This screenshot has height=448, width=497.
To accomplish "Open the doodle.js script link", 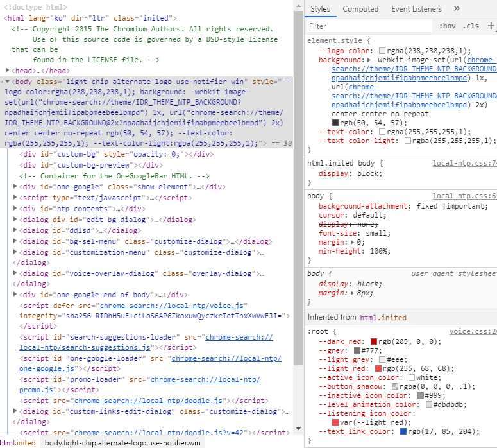I will tap(148, 401).
